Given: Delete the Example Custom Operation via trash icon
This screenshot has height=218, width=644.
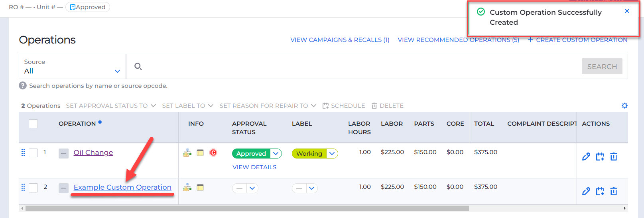Looking at the screenshot, I should click(614, 191).
